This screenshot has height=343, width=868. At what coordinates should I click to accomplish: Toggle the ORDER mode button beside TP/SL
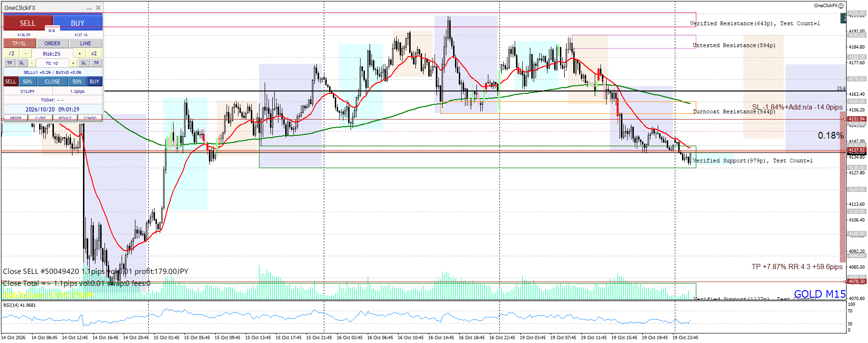tap(52, 43)
